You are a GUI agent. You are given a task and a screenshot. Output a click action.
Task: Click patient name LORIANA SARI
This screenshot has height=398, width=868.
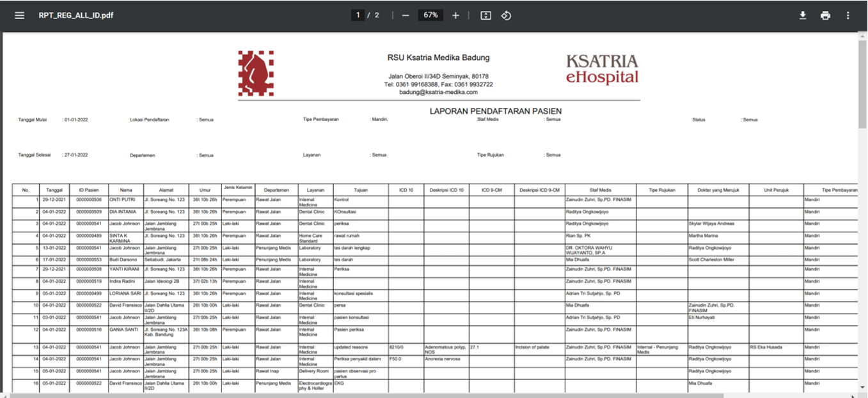pyautogui.click(x=125, y=293)
